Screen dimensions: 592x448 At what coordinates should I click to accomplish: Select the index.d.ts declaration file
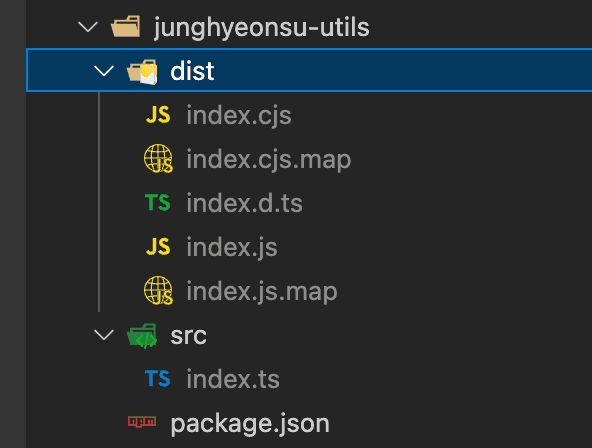(309, 203)
